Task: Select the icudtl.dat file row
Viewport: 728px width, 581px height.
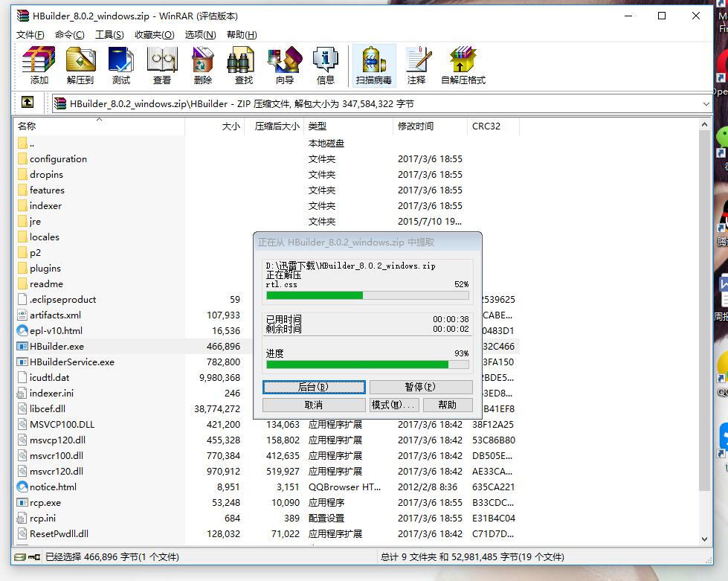Action: click(266, 378)
